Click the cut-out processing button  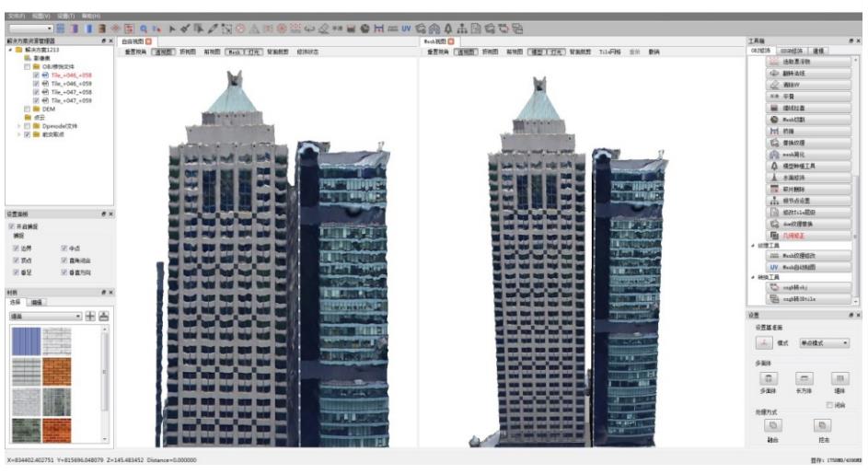click(x=823, y=426)
